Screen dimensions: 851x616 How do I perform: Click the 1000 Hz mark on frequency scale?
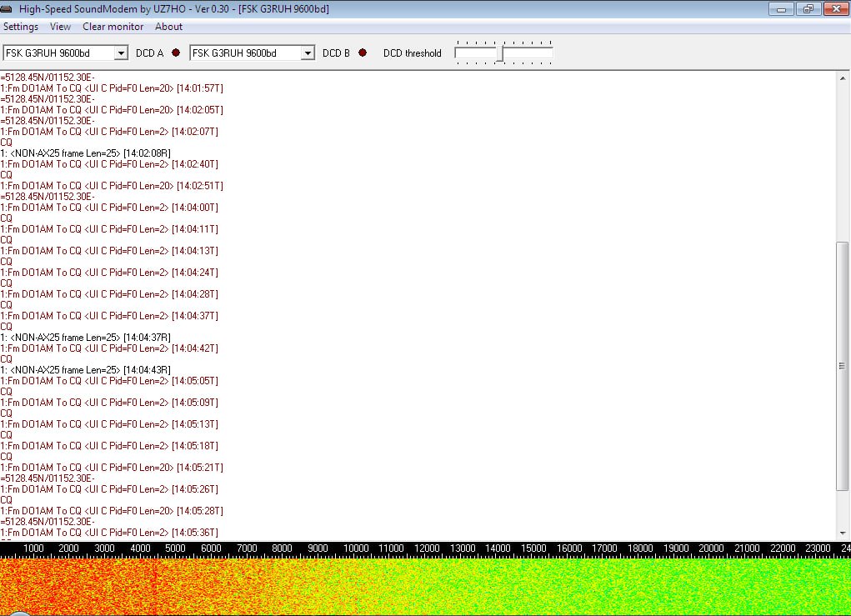(x=33, y=548)
